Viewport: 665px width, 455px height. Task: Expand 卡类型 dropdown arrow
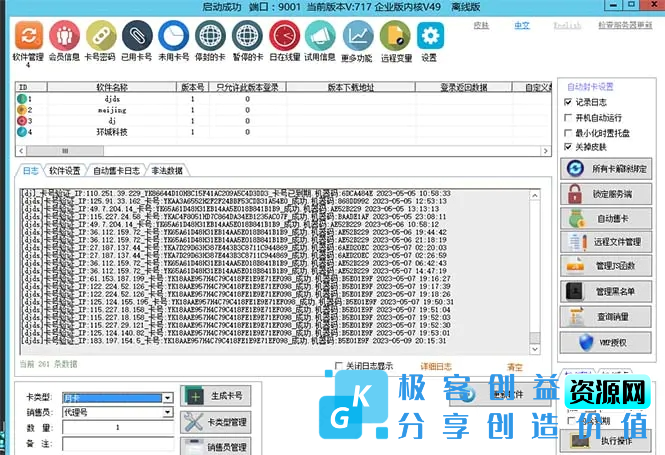click(x=168, y=398)
